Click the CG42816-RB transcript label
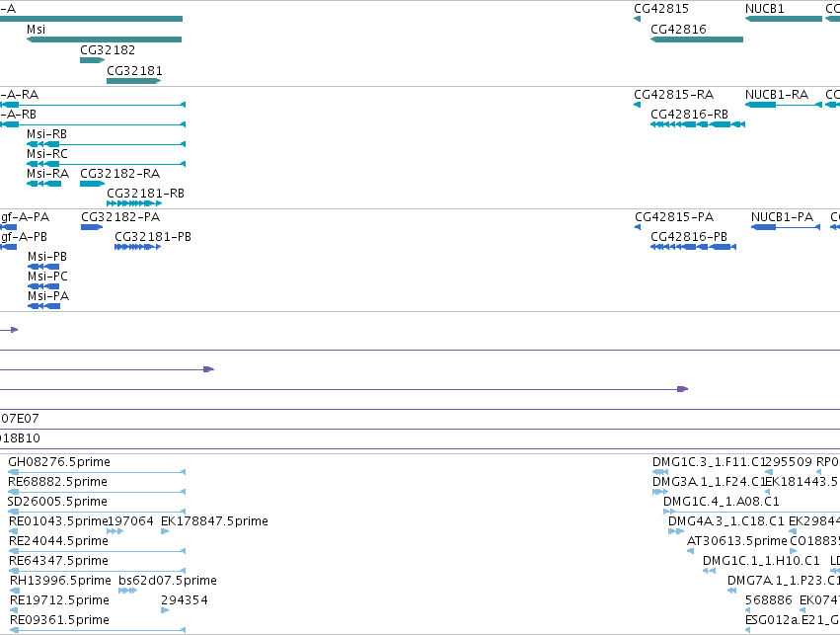The image size is (840, 635). (x=689, y=115)
